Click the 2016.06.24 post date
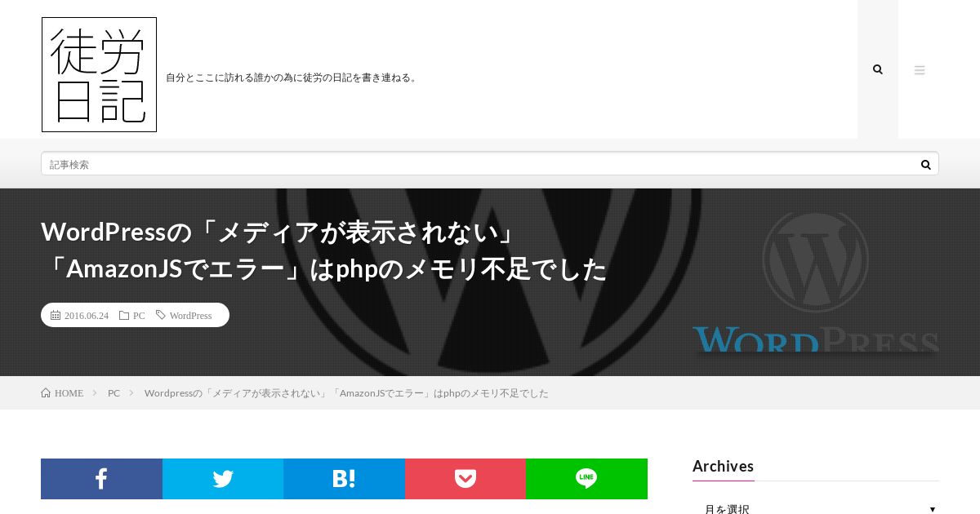980x514 pixels. click(86, 316)
